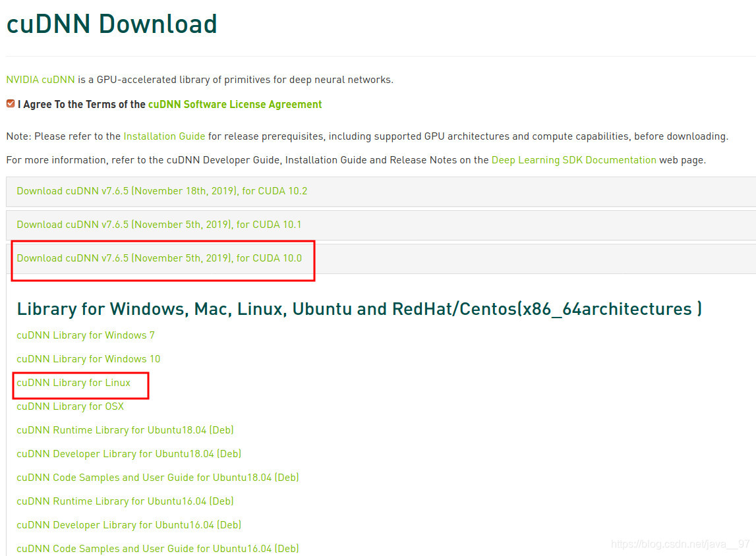Open the NVIDIA cuDNN link
The image size is (756, 556).
point(40,80)
